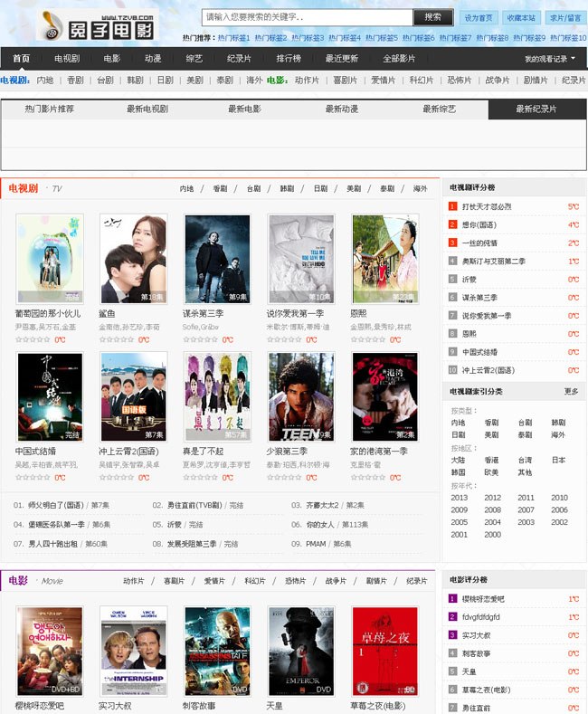Open the 天皇 movie poster thumbnail
This screenshot has height=714, width=588.
point(301,652)
